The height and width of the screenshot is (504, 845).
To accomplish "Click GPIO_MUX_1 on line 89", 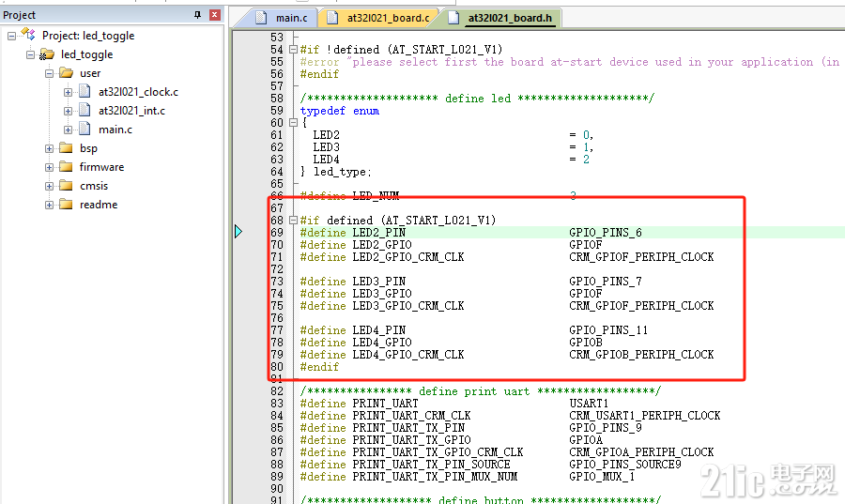I will click(602, 477).
